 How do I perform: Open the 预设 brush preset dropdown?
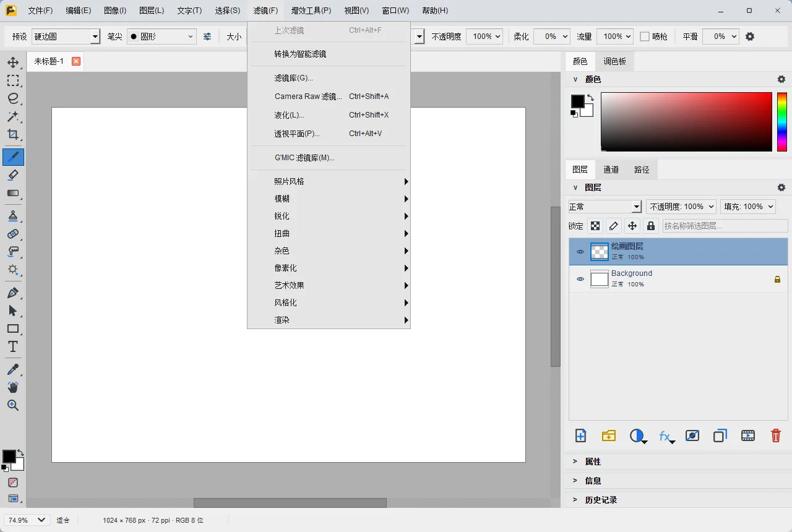[66, 36]
